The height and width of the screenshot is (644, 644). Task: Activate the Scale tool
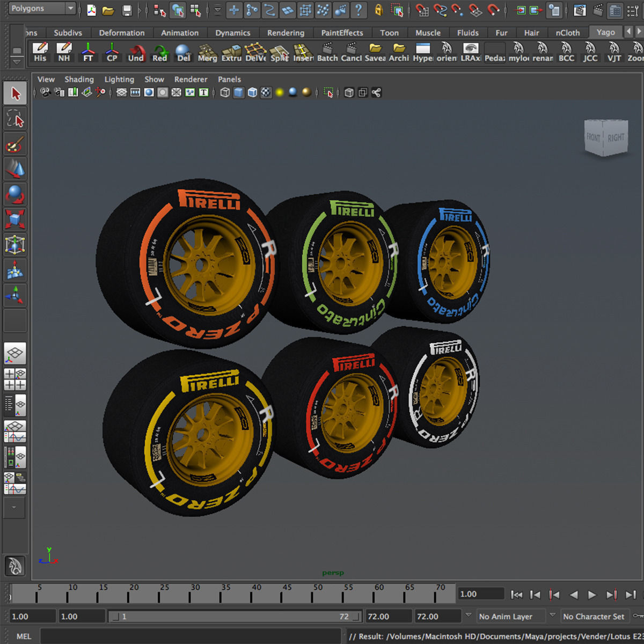coord(15,220)
